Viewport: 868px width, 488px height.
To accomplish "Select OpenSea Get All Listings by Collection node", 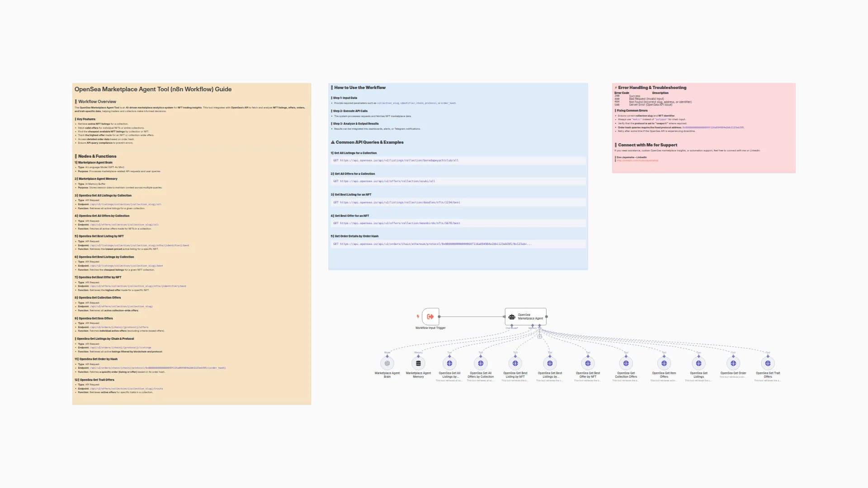I will [449, 363].
